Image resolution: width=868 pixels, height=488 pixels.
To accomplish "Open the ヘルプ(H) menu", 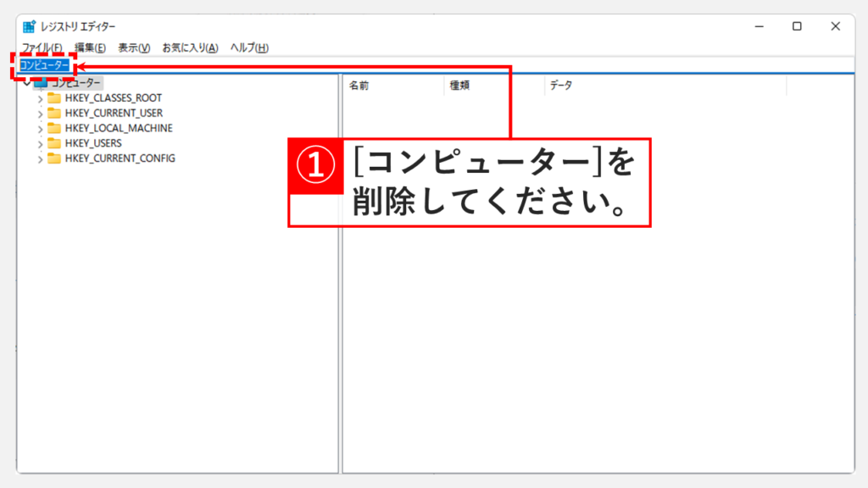I will [x=249, y=47].
